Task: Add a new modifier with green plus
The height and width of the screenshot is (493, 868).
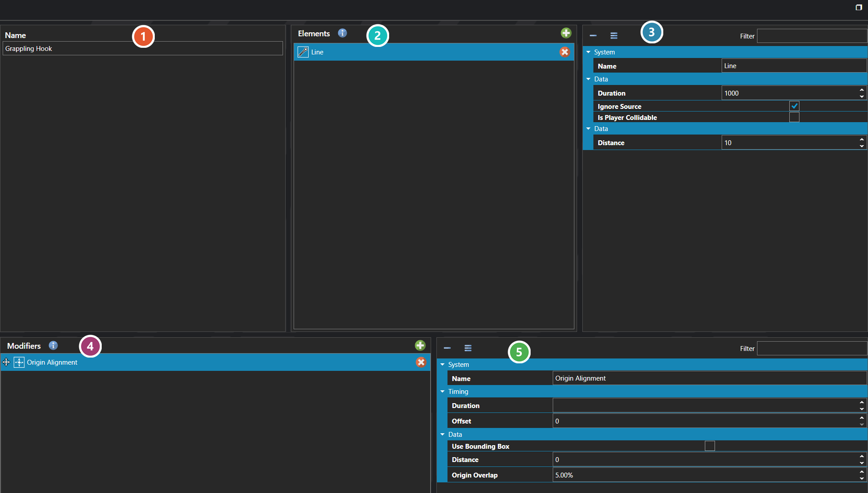Action: click(x=420, y=346)
